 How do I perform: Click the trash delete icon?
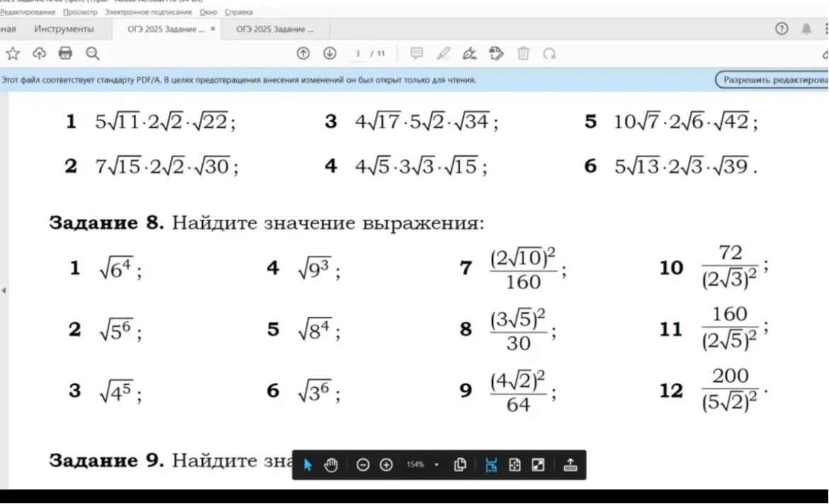click(x=523, y=53)
